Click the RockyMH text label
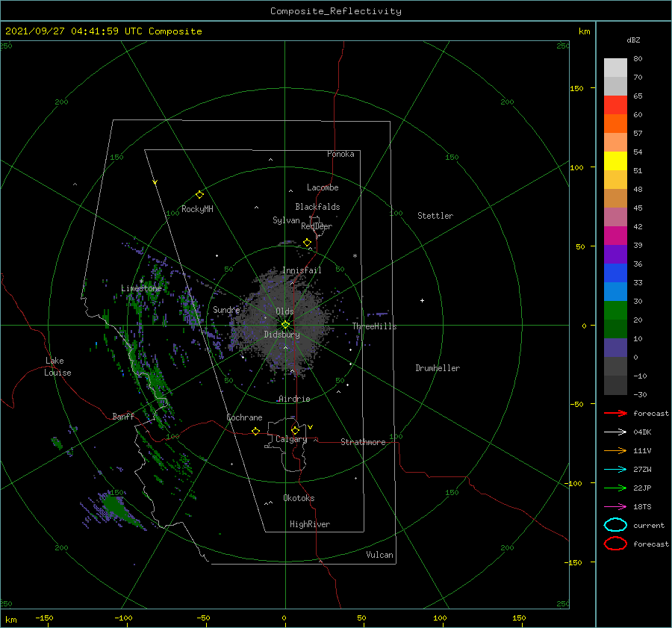Viewport: 672px width, 628px height. coord(197,209)
